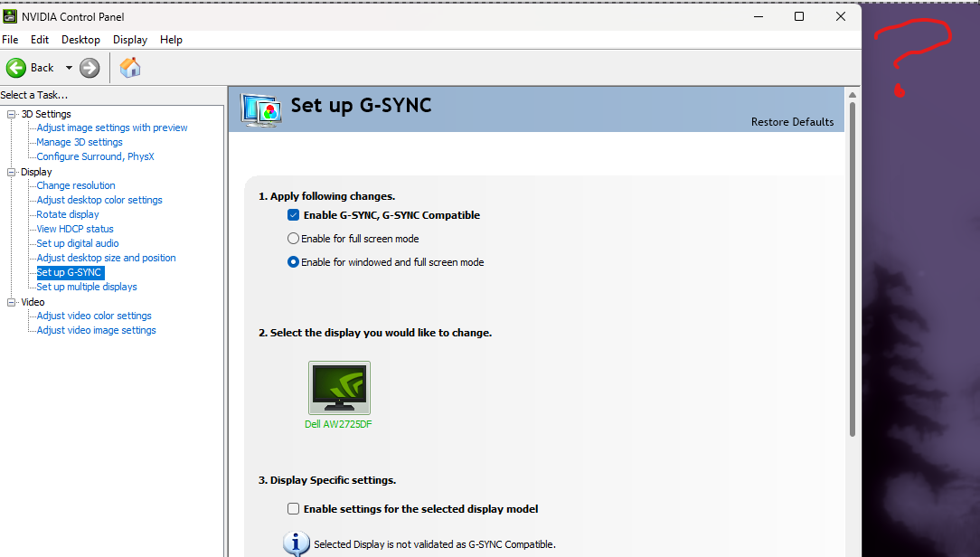Maximize the NVIDIA Control Panel window
Viewport: 980px width, 557px height.
point(799,17)
